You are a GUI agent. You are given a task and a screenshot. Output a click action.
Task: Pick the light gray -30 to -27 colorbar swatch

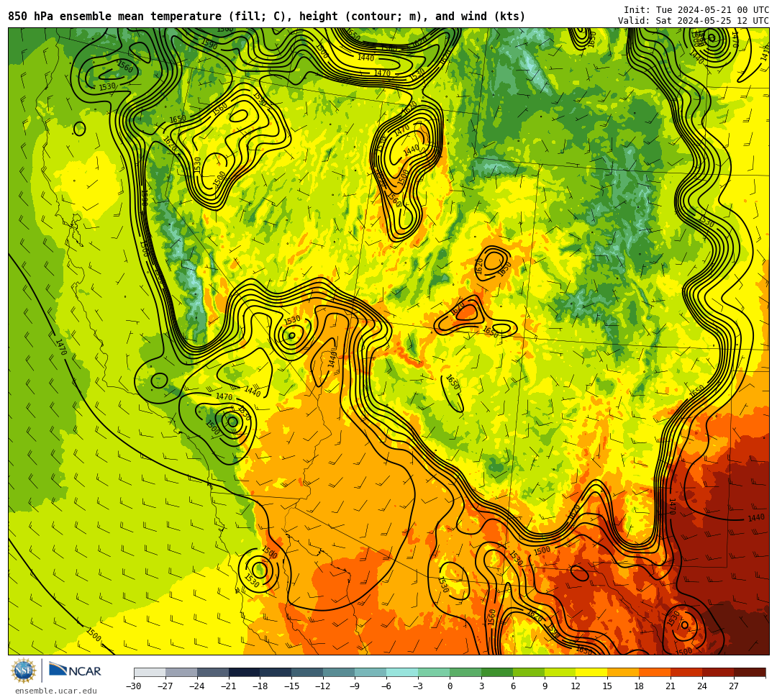pos(150,672)
